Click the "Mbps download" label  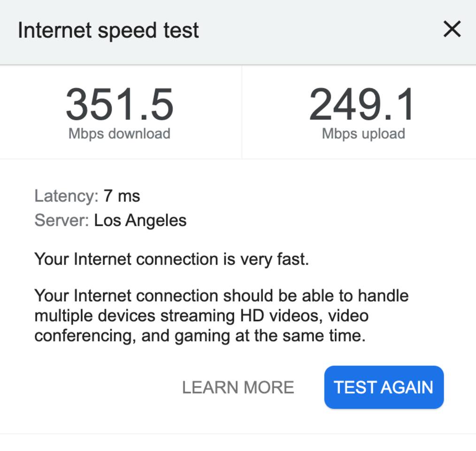[119, 133]
